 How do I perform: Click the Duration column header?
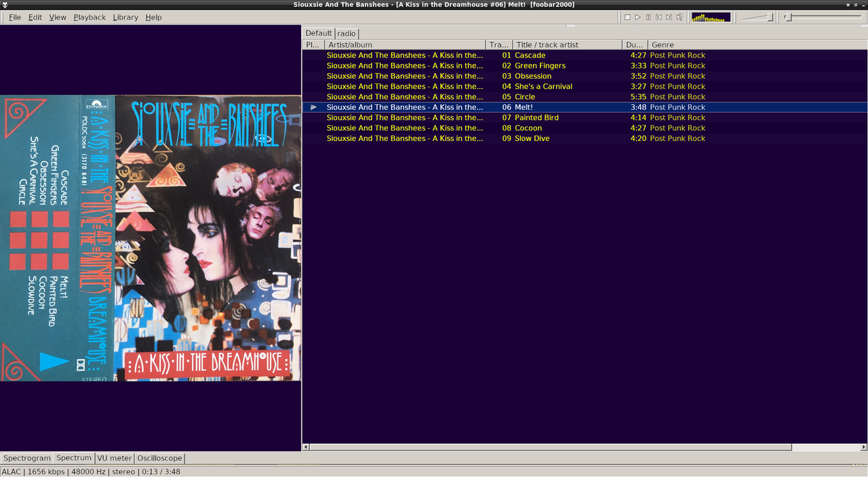tap(635, 45)
